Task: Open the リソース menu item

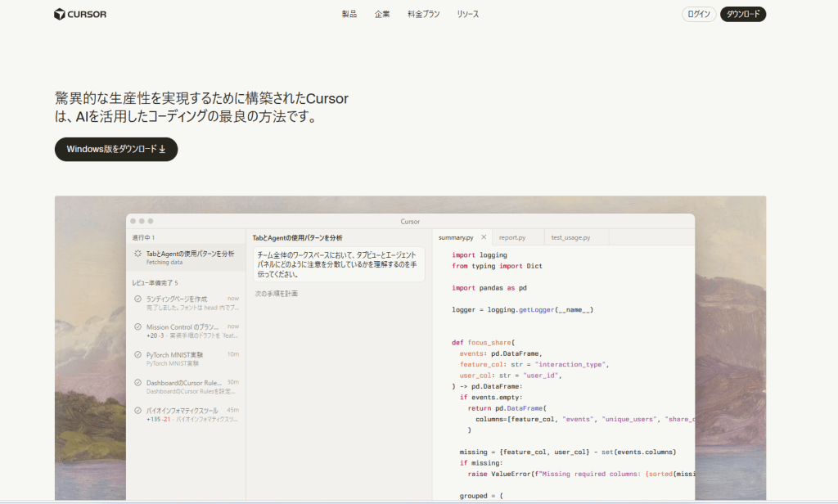Action: tap(466, 14)
